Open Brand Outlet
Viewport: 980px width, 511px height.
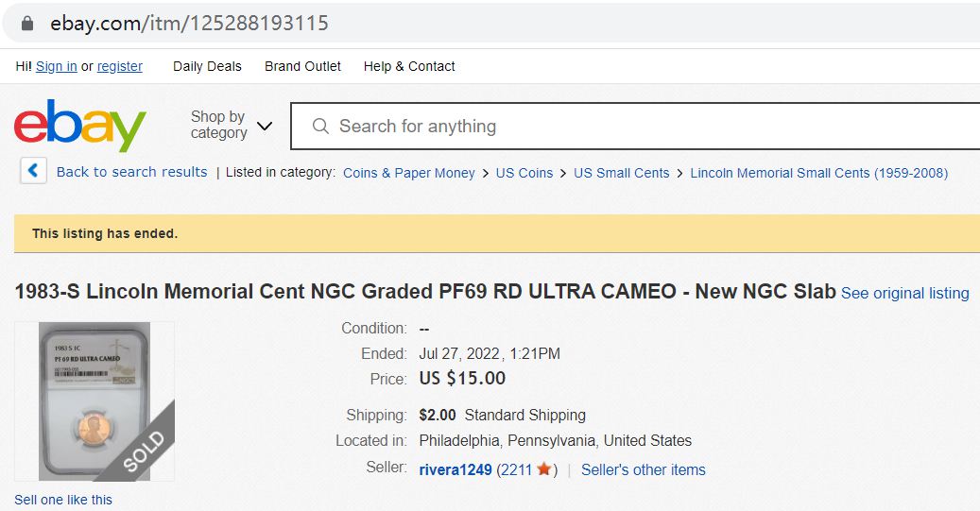pyautogui.click(x=302, y=66)
